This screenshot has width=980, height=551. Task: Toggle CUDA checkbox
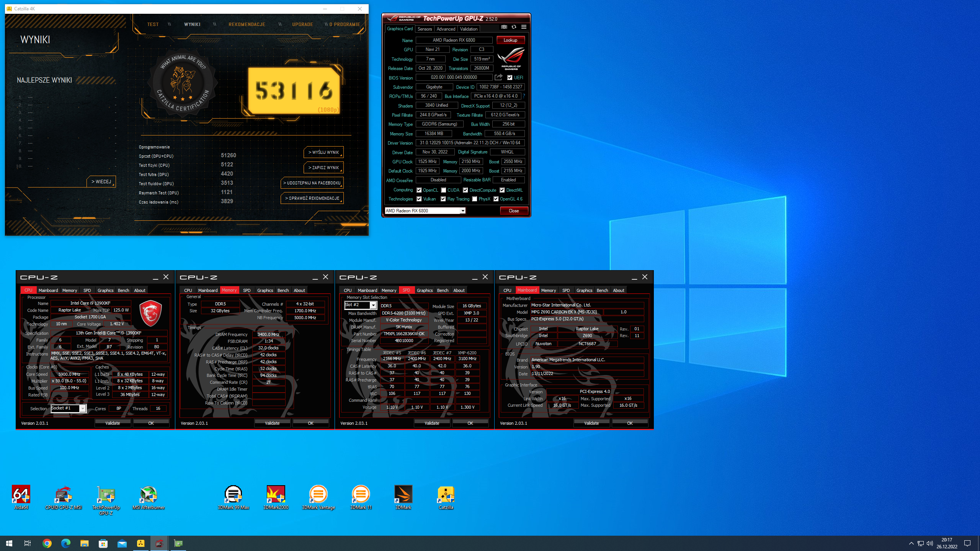coord(444,190)
